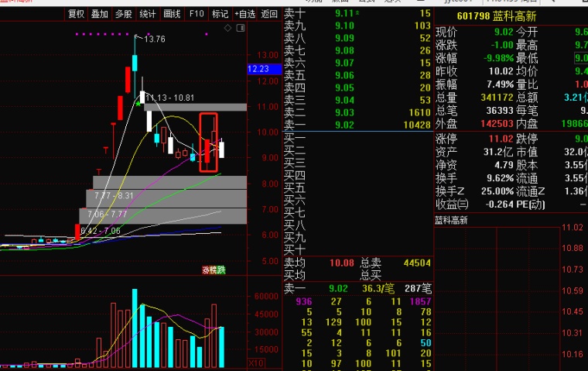Toggle the side panel icon above chart

point(241,28)
